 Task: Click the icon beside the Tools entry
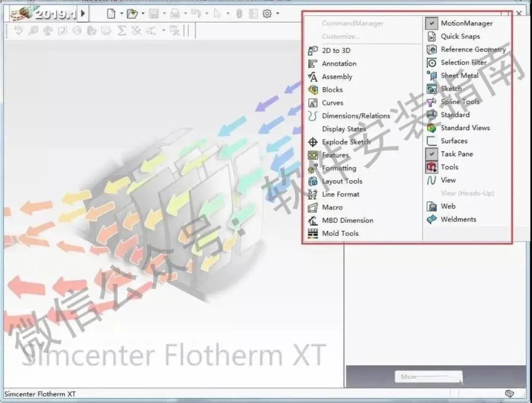[x=431, y=167]
